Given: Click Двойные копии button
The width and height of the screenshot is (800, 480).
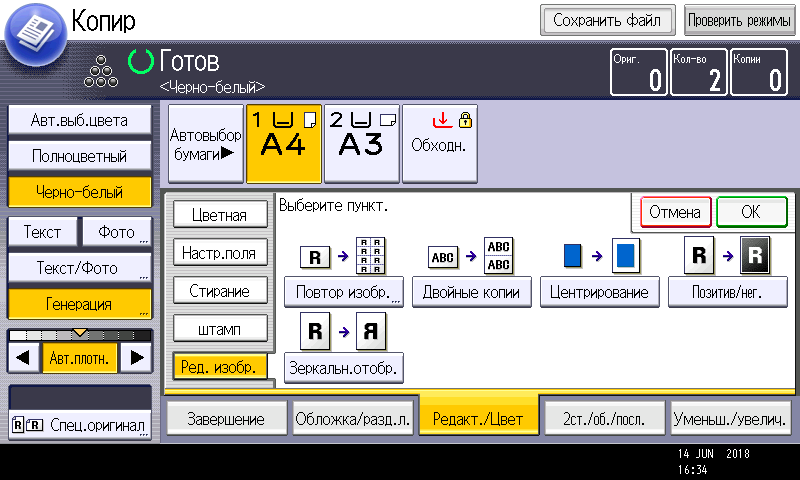Looking at the screenshot, I should 471,292.
